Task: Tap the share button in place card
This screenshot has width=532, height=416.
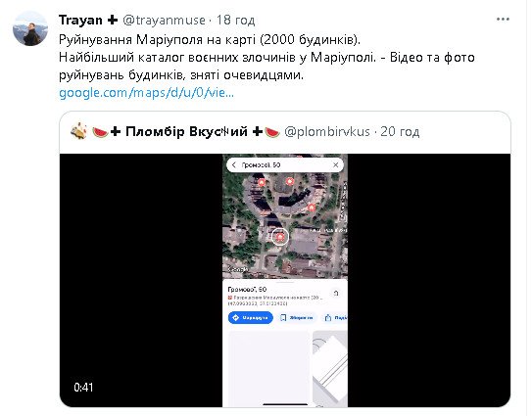Action: click(335, 318)
